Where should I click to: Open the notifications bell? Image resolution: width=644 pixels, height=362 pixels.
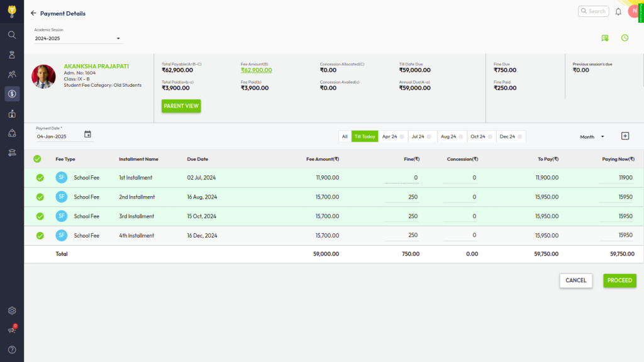pyautogui.click(x=618, y=11)
